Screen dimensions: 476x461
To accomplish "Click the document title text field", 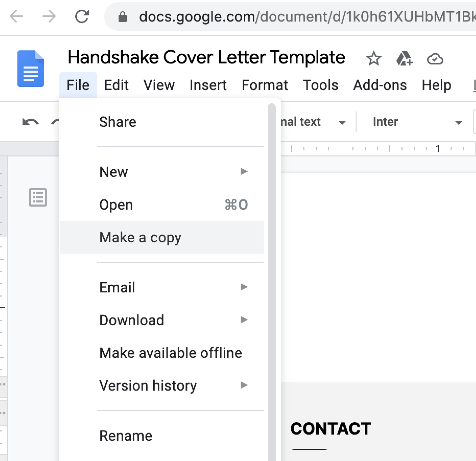I will click(206, 57).
